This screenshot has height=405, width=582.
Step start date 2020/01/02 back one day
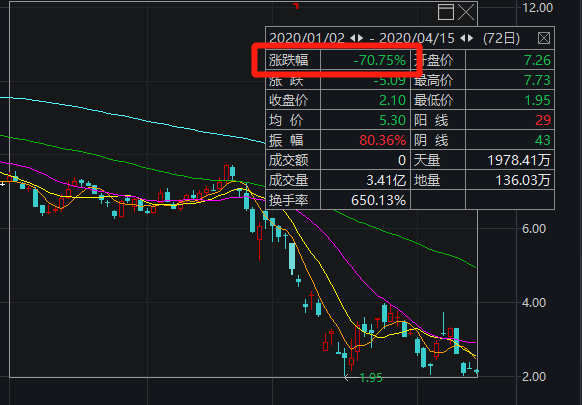coord(353,38)
